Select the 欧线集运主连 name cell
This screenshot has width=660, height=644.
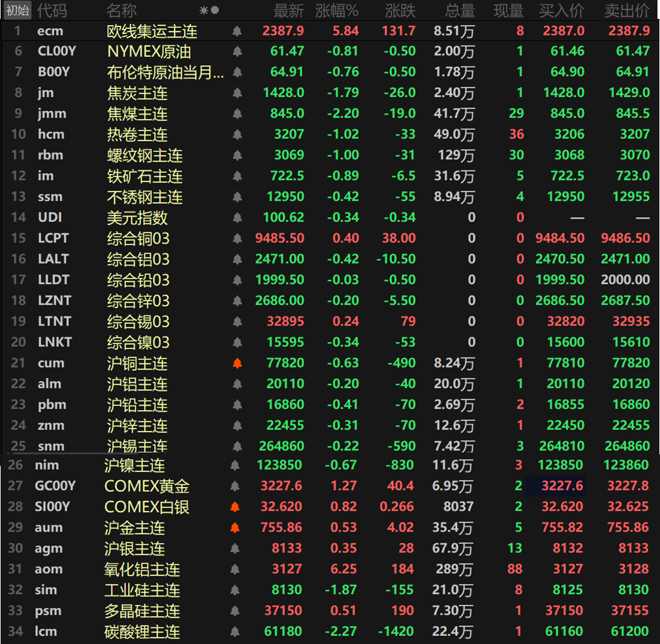pos(152,31)
